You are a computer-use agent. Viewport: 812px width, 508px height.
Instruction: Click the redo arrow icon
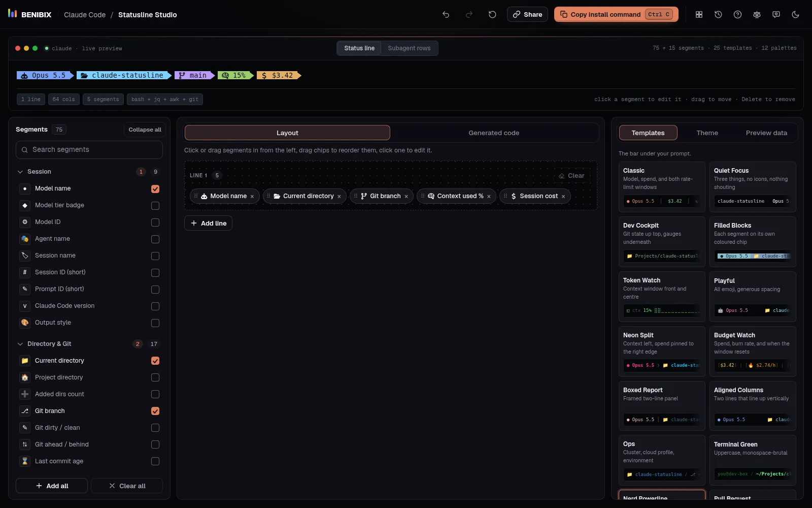[469, 15]
